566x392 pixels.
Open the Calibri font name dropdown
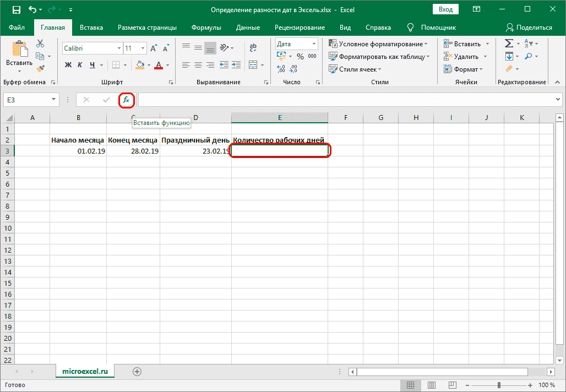pos(118,48)
